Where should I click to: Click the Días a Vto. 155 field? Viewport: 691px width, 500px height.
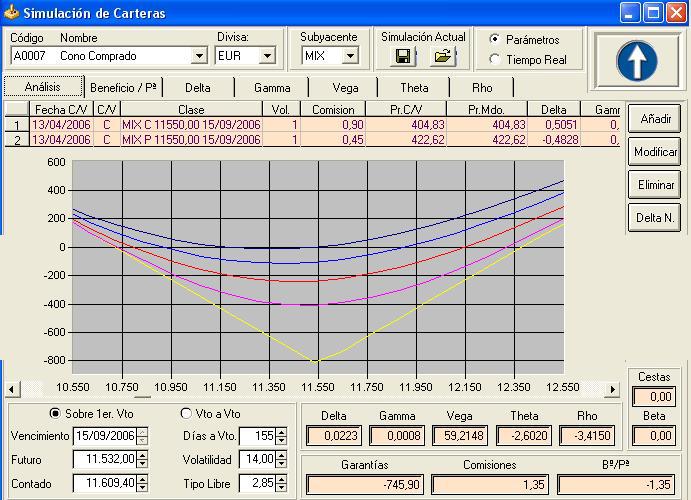257,436
